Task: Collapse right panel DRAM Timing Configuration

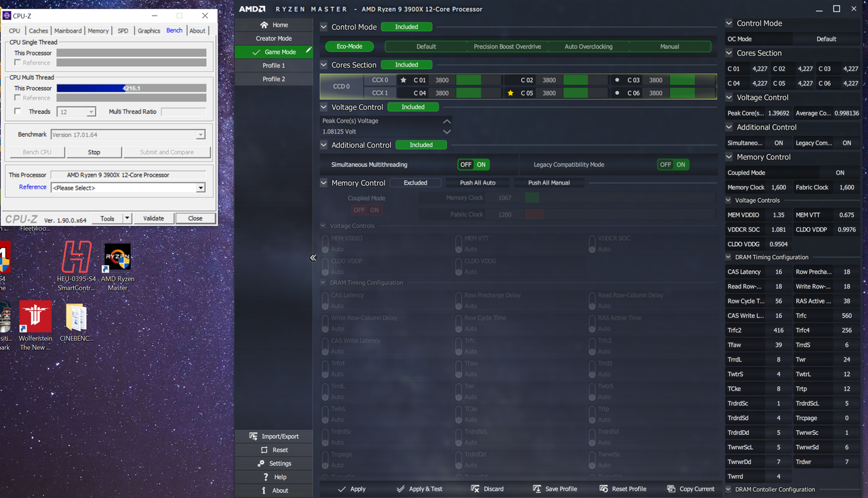Action: 729,257
